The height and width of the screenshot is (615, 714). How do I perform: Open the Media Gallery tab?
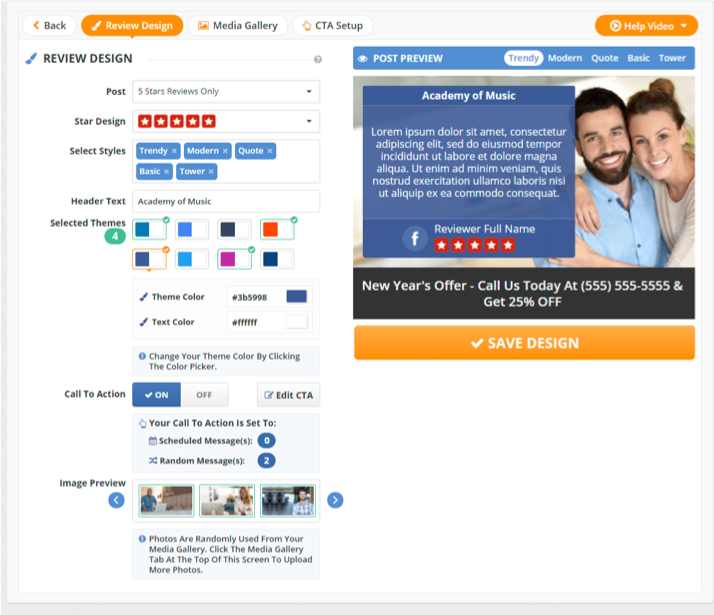point(238,25)
